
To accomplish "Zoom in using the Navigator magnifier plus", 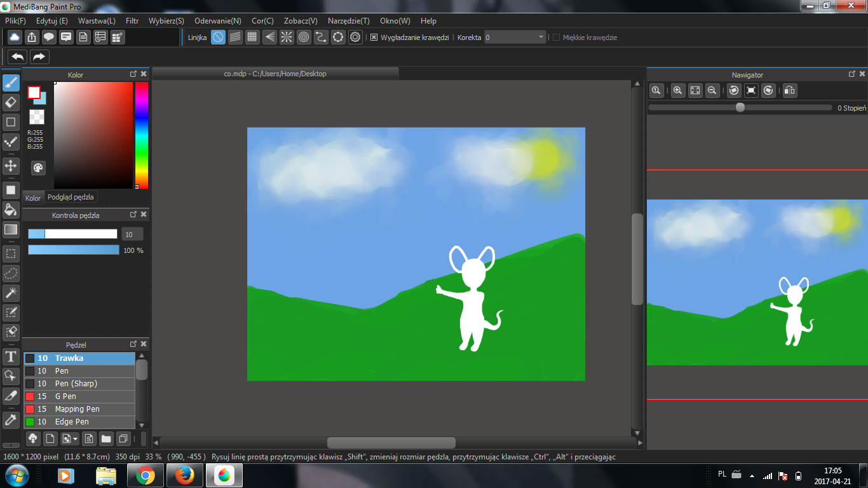I will [x=678, y=90].
